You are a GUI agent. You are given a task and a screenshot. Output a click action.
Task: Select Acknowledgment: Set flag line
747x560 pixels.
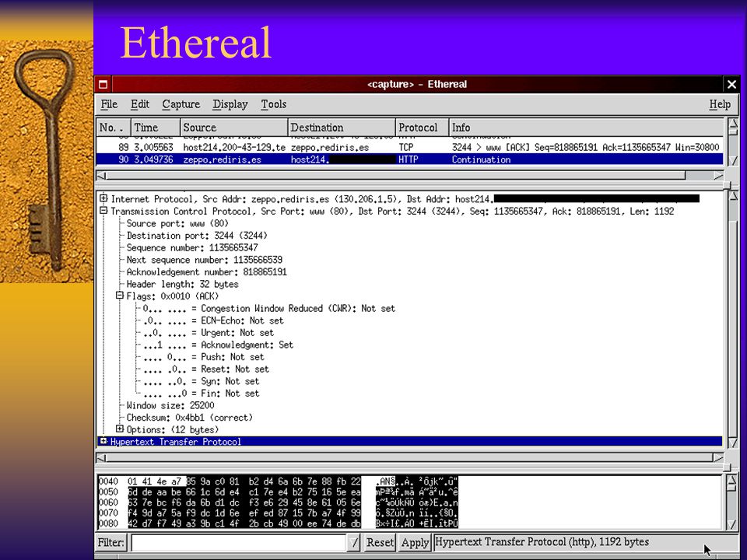[x=218, y=345]
